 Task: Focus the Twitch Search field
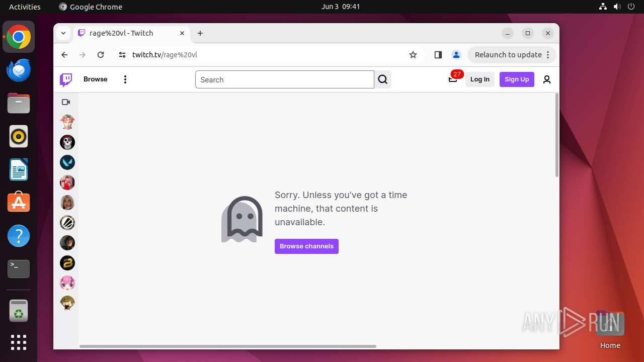[x=285, y=79]
